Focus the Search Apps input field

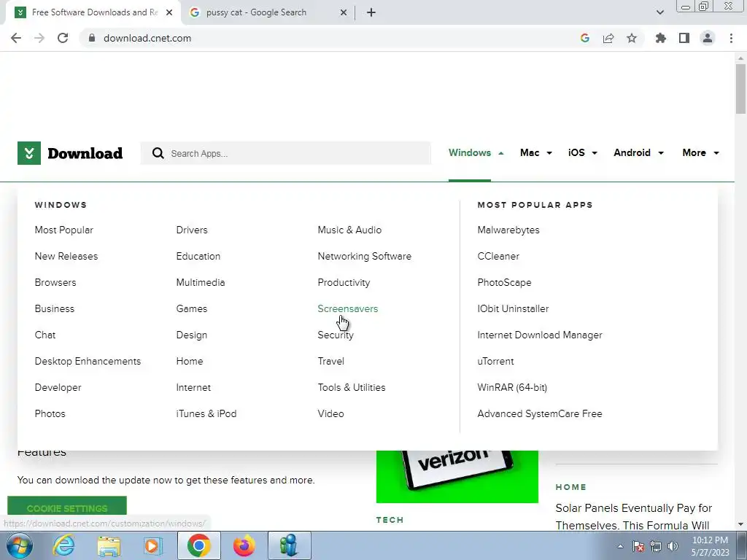[286, 153]
